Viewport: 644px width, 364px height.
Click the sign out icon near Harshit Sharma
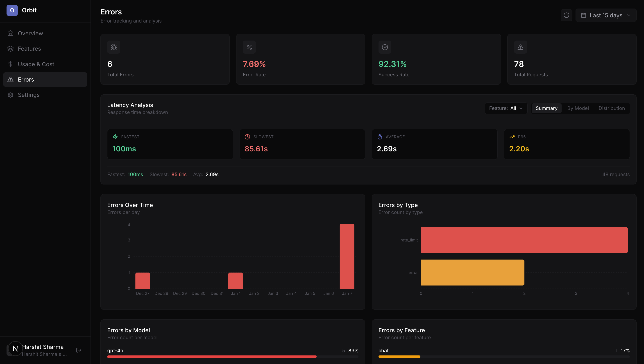pyautogui.click(x=78, y=350)
